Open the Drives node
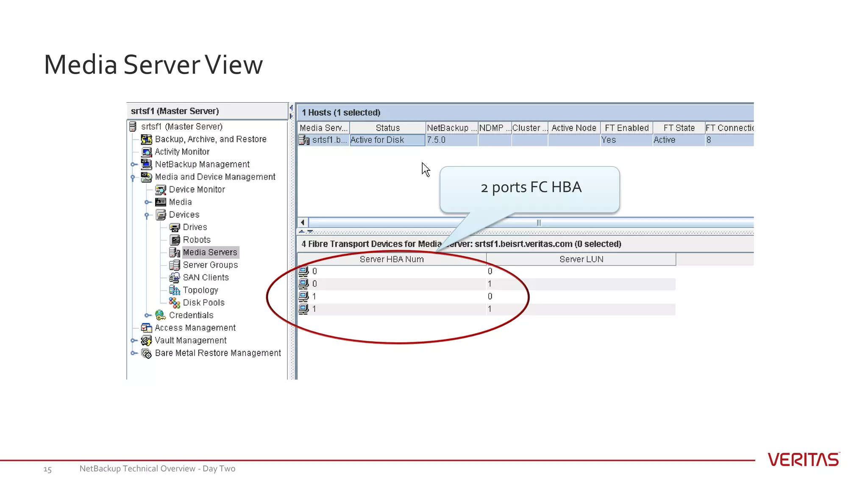868x488 pixels. click(x=195, y=227)
